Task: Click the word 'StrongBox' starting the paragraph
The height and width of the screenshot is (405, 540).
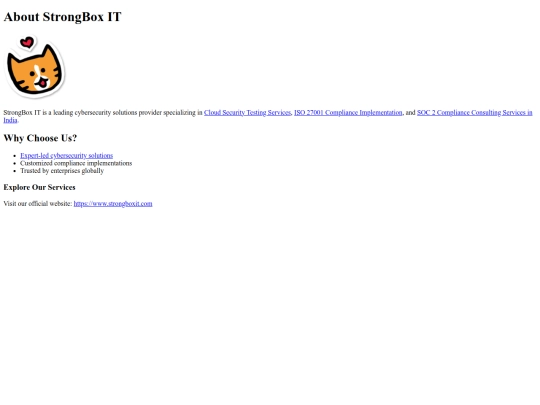Action: tap(18, 113)
